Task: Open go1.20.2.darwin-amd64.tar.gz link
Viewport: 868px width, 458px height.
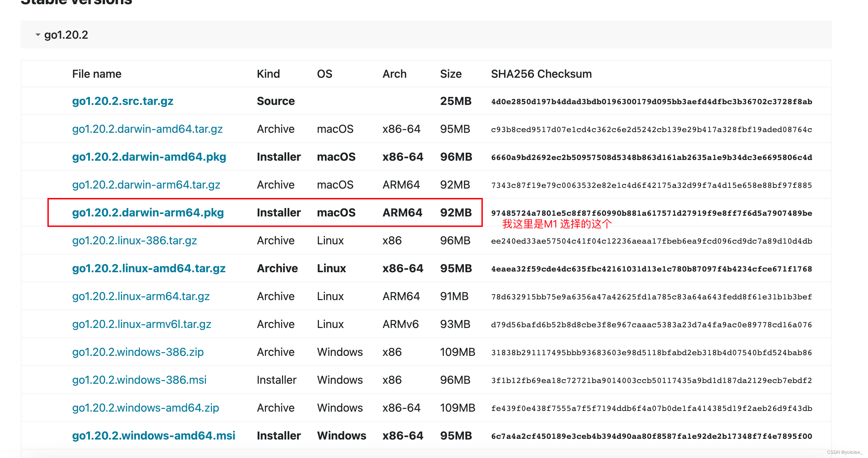Action: point(147,129)
